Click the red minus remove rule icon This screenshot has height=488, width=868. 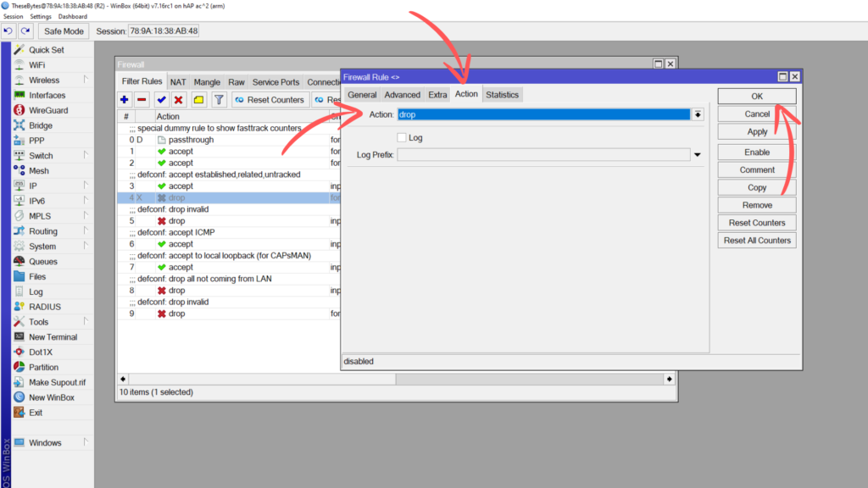[x=142, y=100]
